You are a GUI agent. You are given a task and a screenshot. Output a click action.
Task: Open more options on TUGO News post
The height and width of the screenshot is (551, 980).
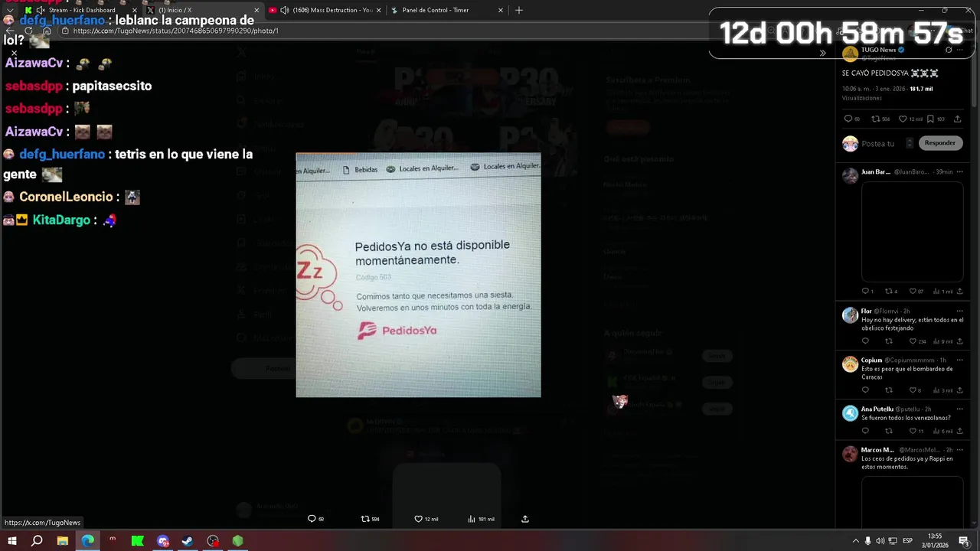959,50
